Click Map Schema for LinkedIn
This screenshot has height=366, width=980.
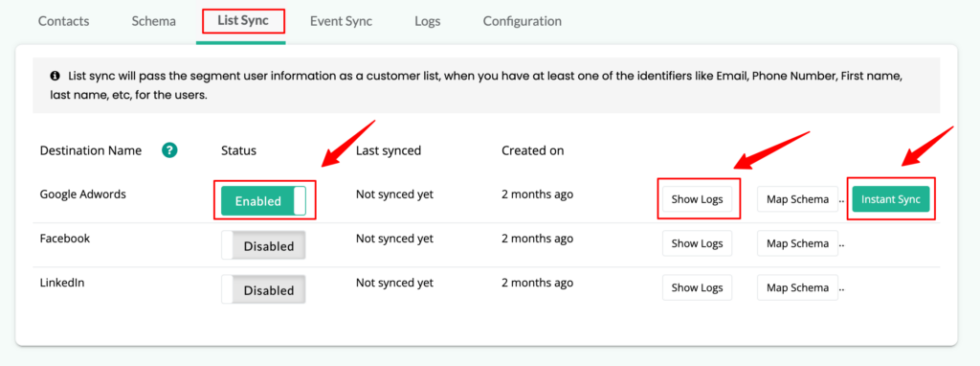797,287
